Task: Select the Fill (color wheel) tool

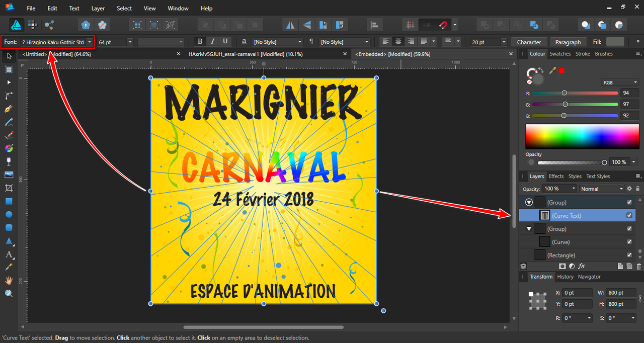Action: tap(9, 148)
